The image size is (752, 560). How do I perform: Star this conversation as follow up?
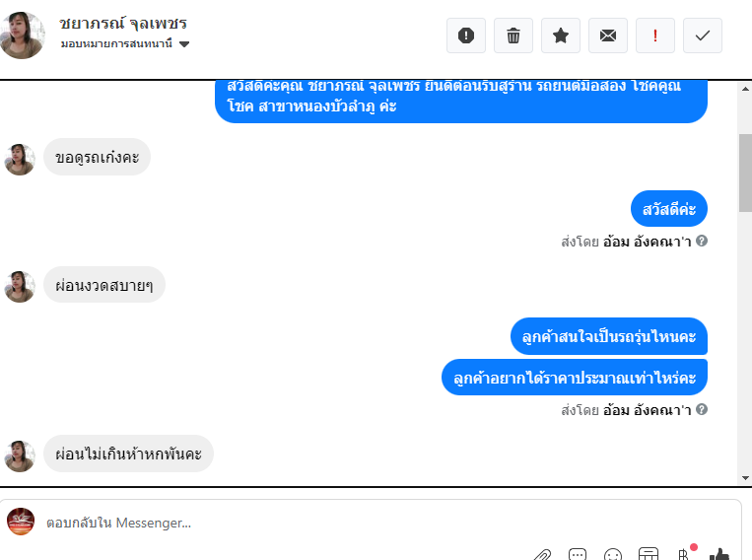click(561, 35)
